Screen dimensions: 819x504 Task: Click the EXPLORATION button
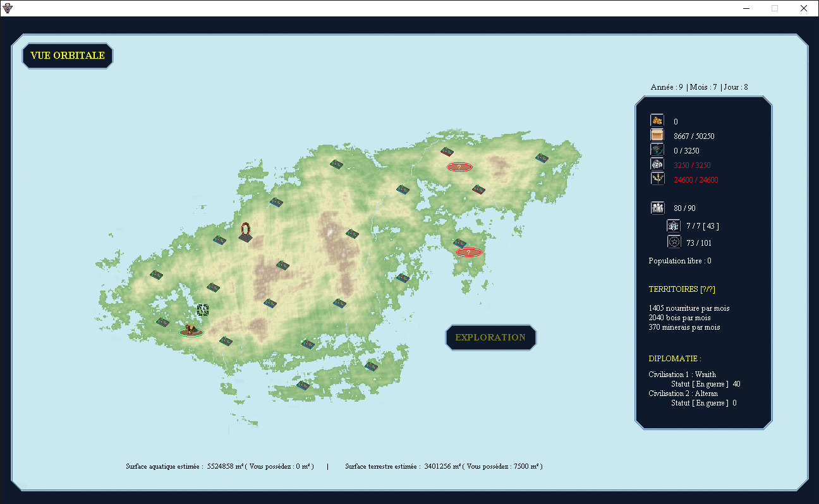point(491,337)
